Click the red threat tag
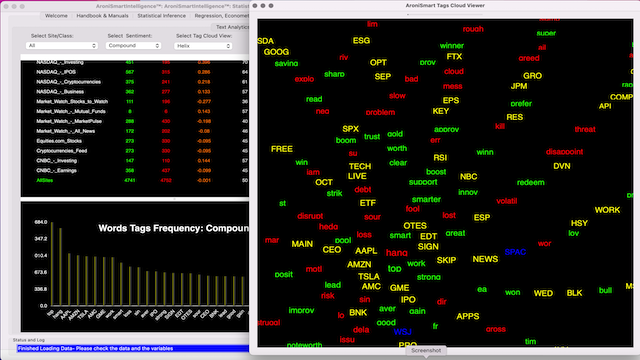 (585, 129)
